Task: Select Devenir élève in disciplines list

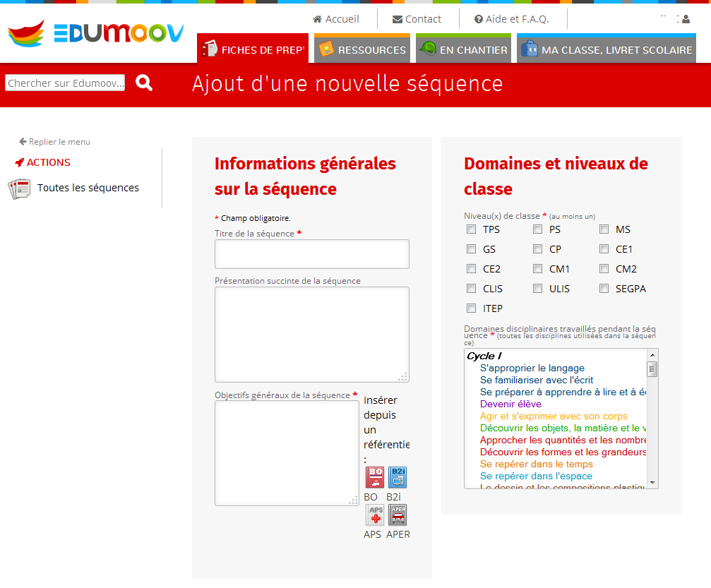Action: (510, 404)
